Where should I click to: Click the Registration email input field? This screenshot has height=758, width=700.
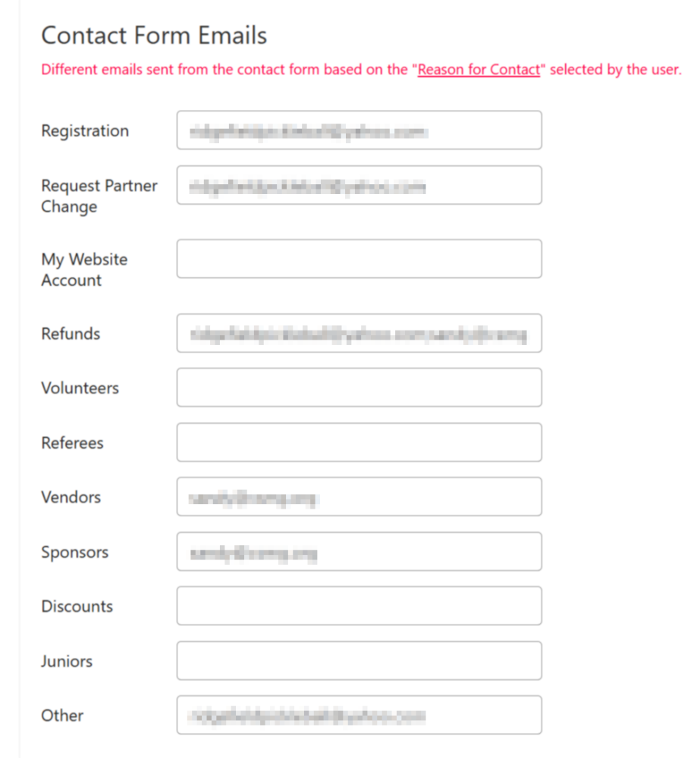(x=359, y=130)
